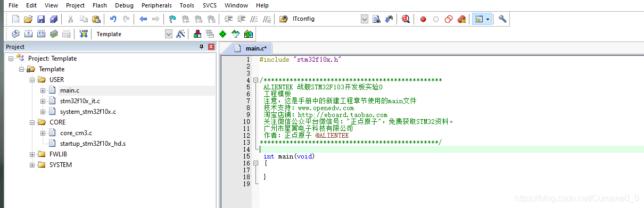This screenshot has height=208, width=644.
Task: Insert breakpoint with red dot icon
Action: click(423, 19)
